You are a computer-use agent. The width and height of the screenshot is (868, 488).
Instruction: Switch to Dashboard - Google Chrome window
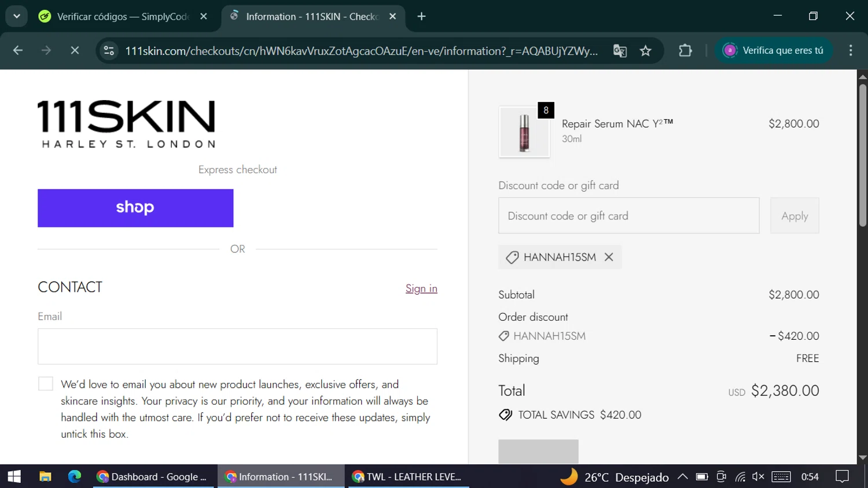[x=153, y=476]
